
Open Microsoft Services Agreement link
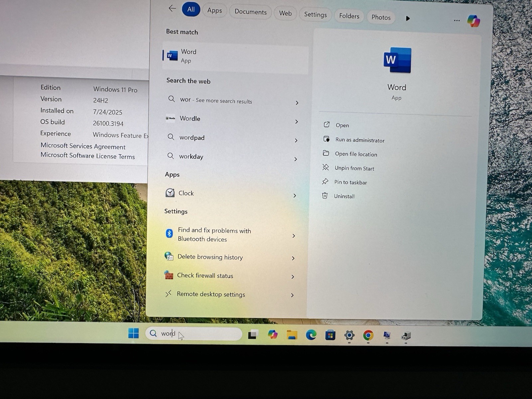point(83,146)
